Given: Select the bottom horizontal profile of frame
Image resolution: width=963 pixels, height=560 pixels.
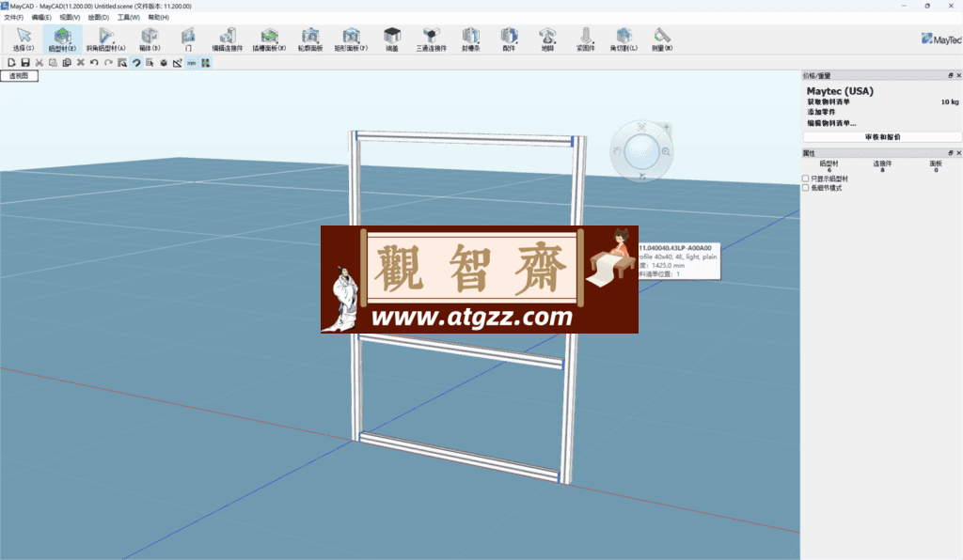Looking at the screenshot, I should [459, 455].
